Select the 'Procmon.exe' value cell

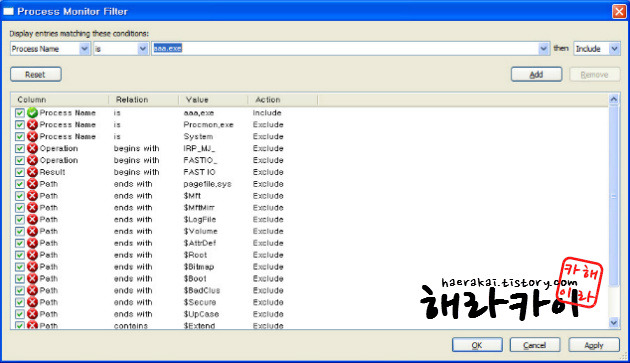(209, 125)
